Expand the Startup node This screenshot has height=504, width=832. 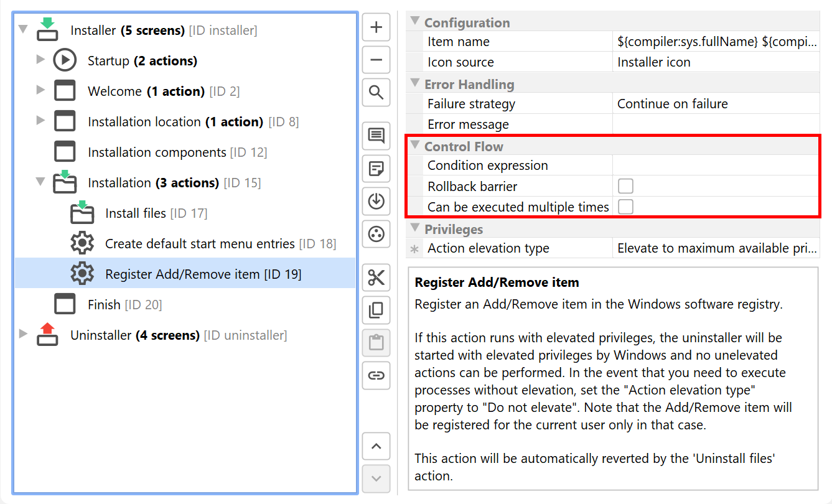pos(40,60)
